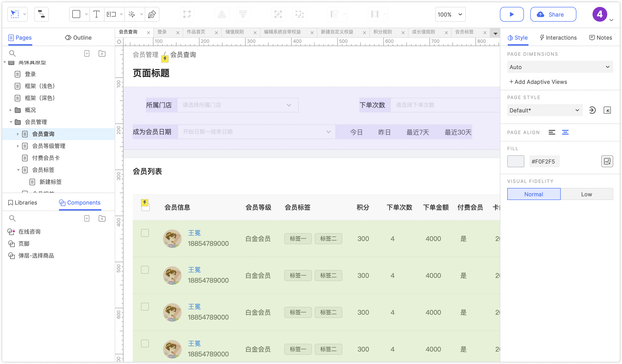Select the Text tool

point(97,14)
